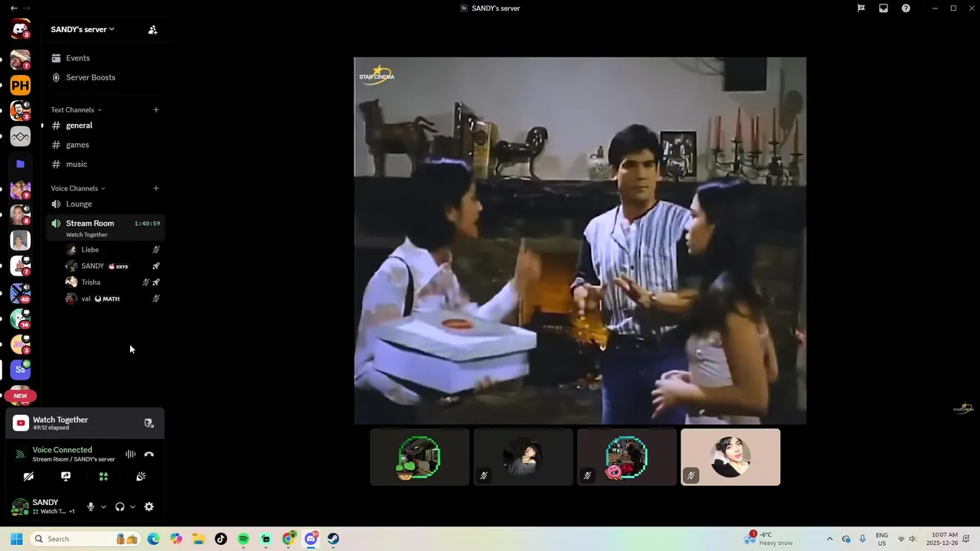The width and height of the screenshot is (980, 551).
Task: Go back using title bar arrow
Action: click(x=14, y=8)
